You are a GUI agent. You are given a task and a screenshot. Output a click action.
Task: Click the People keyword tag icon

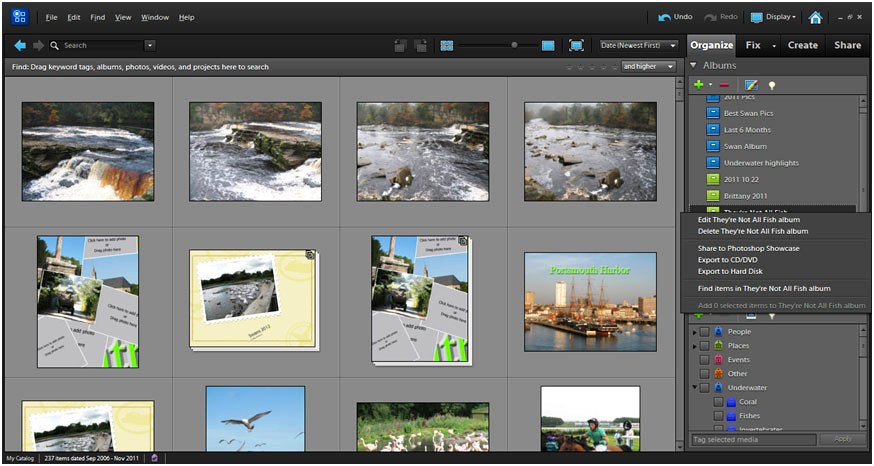718,332
